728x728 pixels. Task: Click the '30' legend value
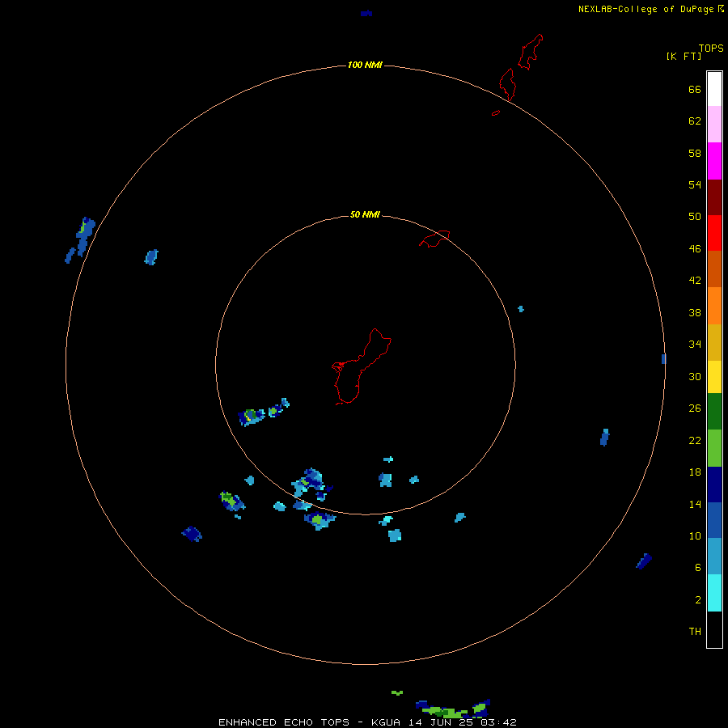(x=695, y=376)
